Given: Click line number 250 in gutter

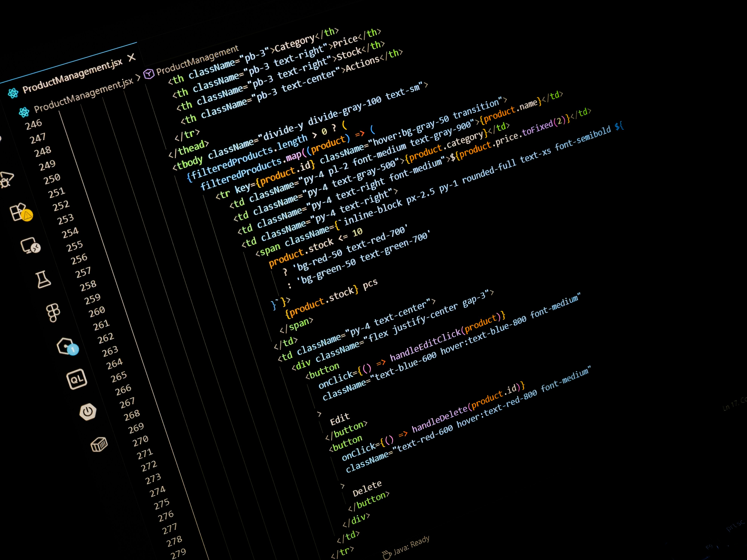Looking at the screenshot, I should click(52, 179).
